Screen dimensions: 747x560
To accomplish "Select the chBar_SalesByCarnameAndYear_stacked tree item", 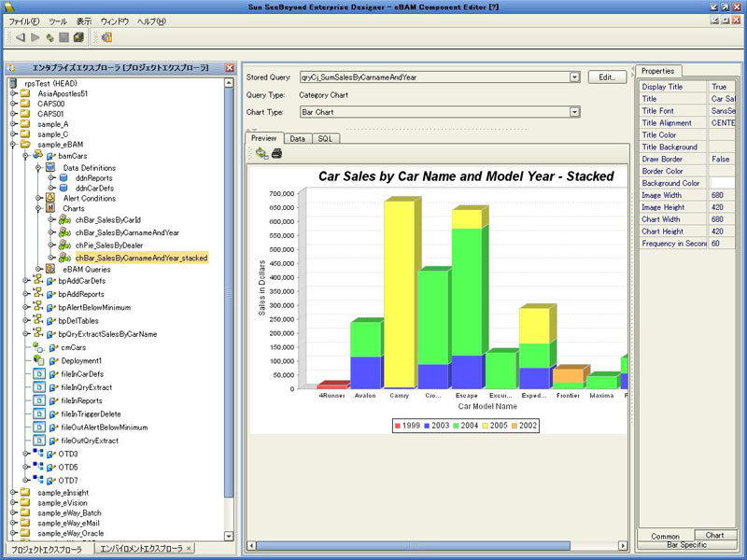I will pos(142,259).
